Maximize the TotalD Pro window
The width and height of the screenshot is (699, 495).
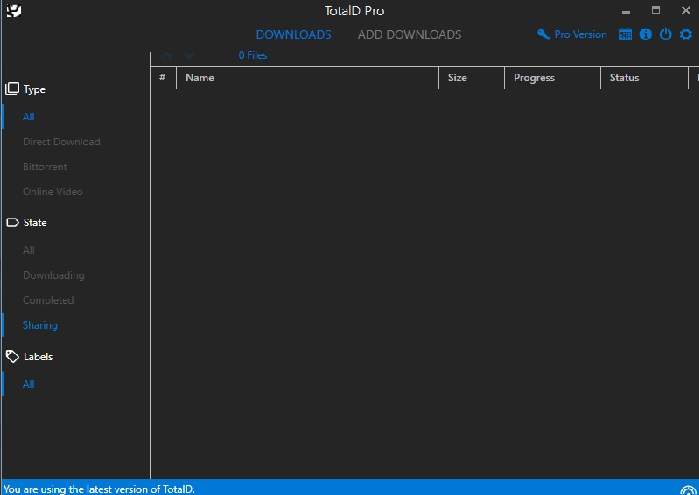656,10
